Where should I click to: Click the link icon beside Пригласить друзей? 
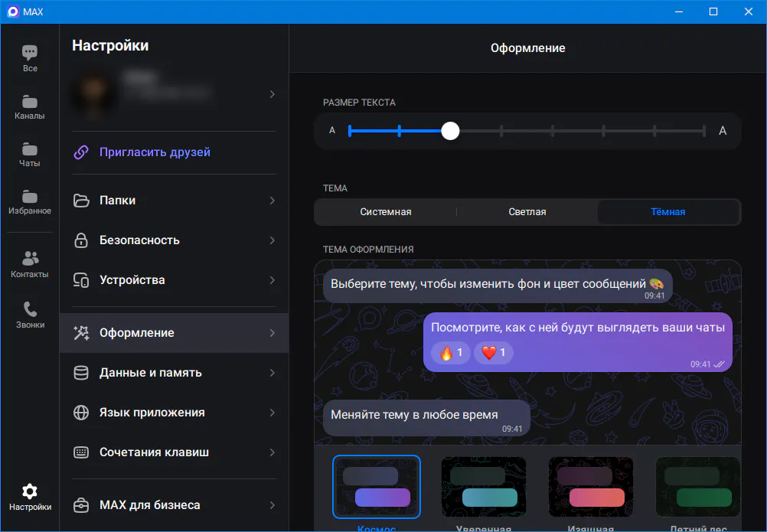pyautogui.click(x=81, y=152)
